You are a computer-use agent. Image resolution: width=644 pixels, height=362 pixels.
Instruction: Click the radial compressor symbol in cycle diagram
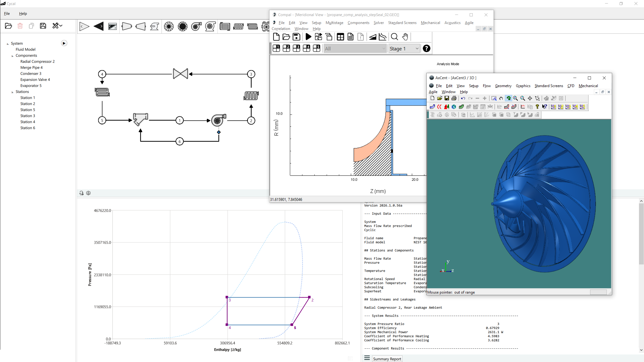click(218, 120)
